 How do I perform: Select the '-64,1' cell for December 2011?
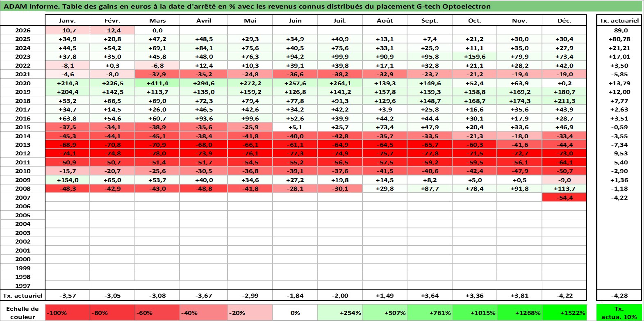[x=564, y=162]
